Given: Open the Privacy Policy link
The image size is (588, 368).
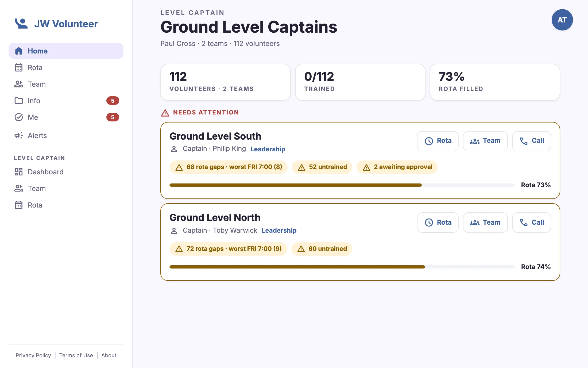Looking at the screenshot, I should coord(33,355).
